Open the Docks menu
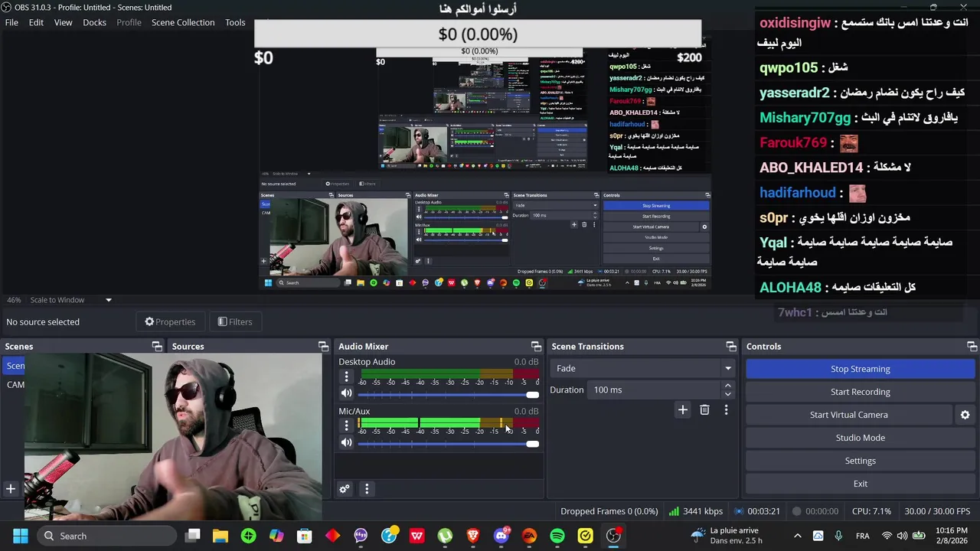This screenshot has width=980, height=551. point(94,22)
